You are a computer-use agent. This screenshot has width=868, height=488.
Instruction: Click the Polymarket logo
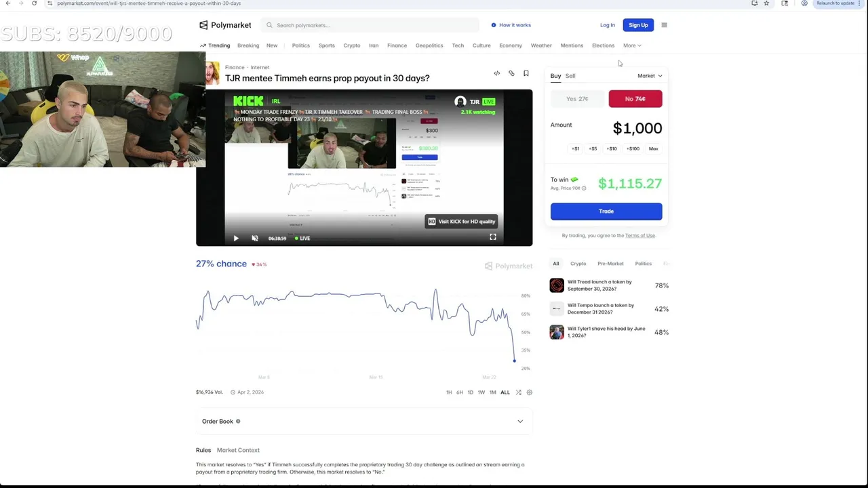[x=225, y=25]
